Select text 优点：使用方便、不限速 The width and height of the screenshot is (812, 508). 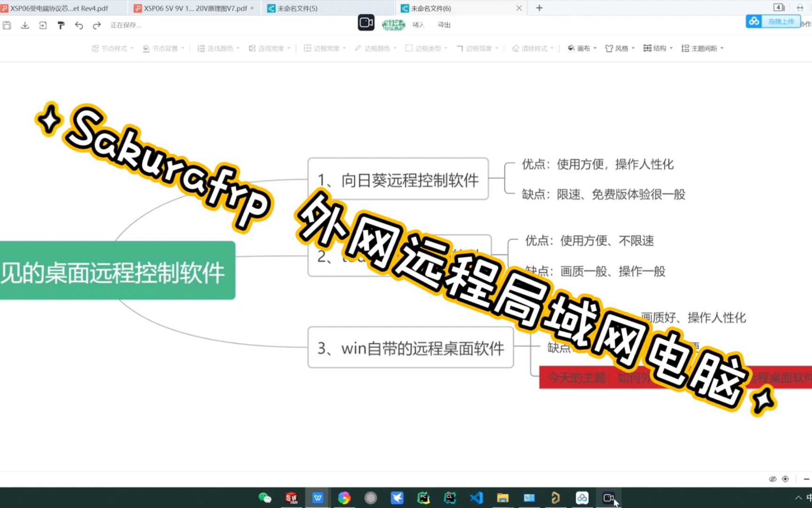[x=589, y=241]
